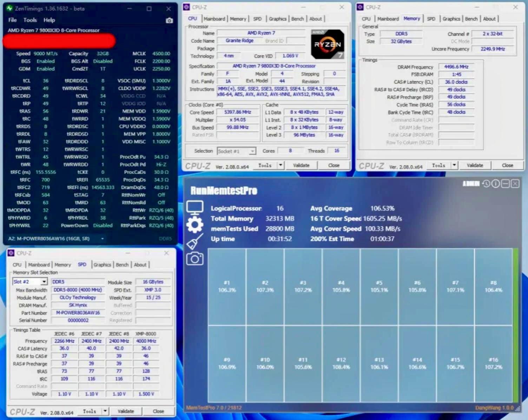528x420 pixels.
Task: Take a screenshot with ZenTimings camera icon
Action: click(169, 20)
